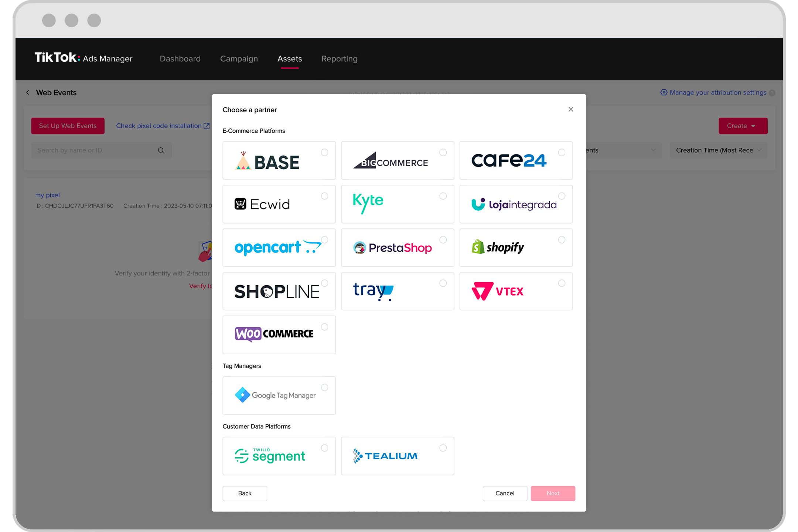Click the TikTok Ads Manager logo
The height and width of the screenshot is (532, 798).
point(83,58)
